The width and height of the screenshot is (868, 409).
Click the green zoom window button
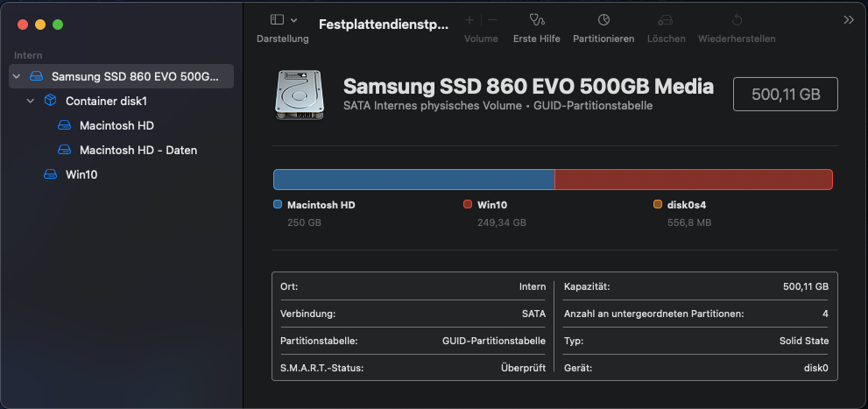(58, 25)
